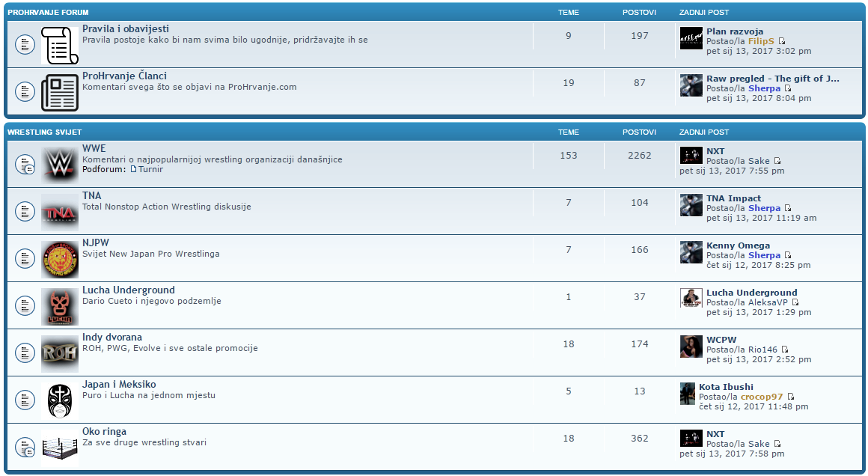Open the ProHrvanje Članci newspaper icon

pos(60,93)
